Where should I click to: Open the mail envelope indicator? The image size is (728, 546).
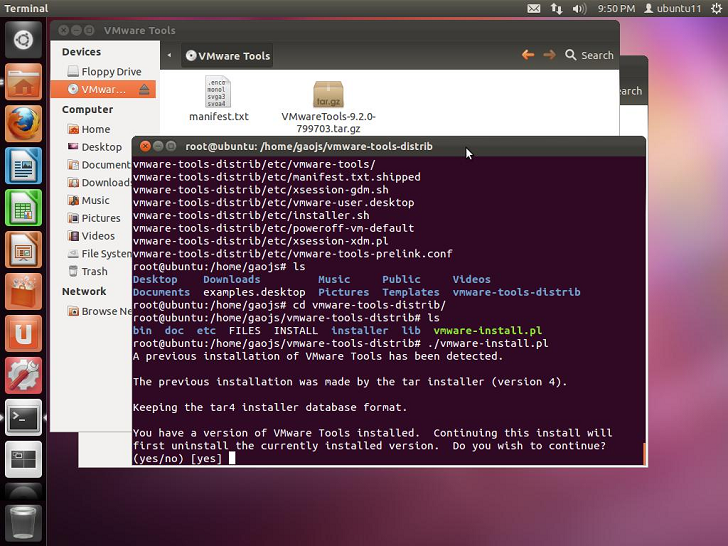(x=534, y=8)
